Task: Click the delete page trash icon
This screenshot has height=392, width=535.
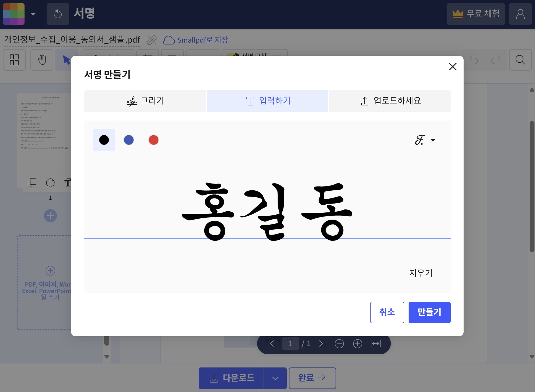Action: tap(68, 183)
